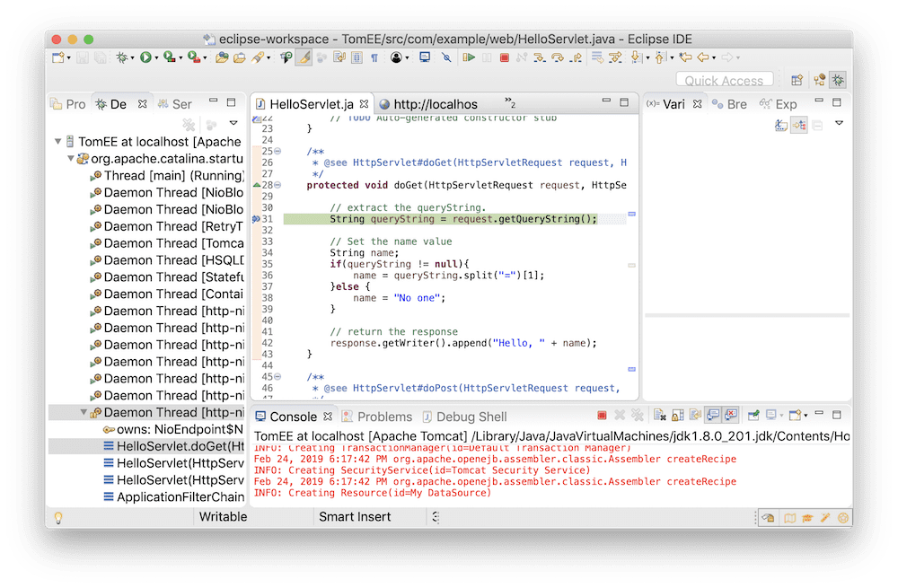Switch to the Java EE perspective icon

click(x=820, y=80)
